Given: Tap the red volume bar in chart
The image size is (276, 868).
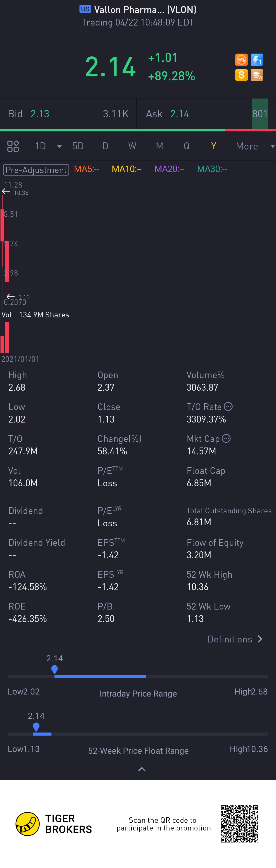Looking at the screenshot, I should (6, 338).
